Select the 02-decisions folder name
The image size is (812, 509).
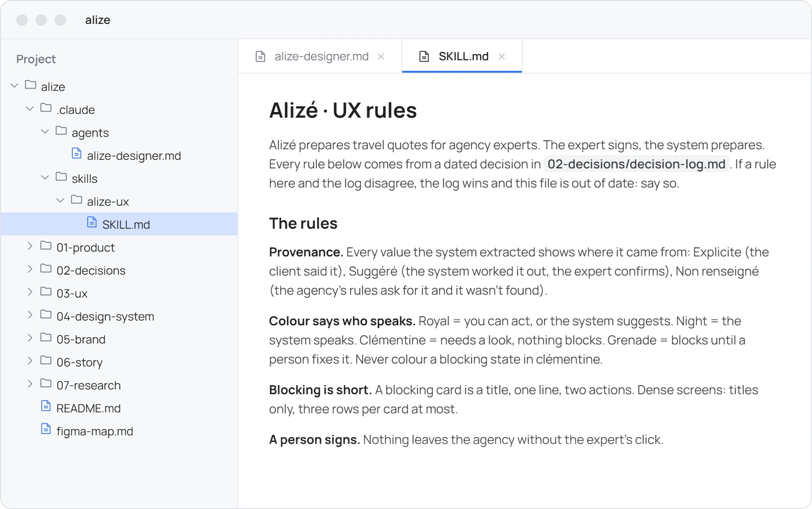pyautogui.click(x=91, y=270)
